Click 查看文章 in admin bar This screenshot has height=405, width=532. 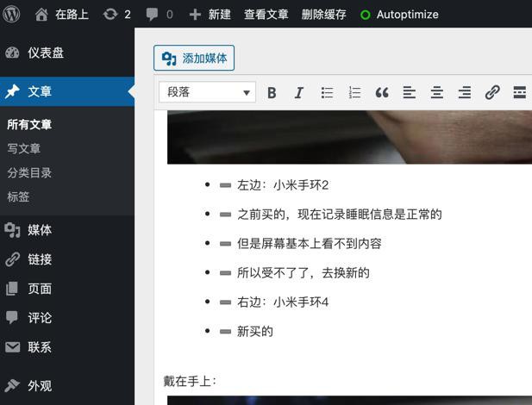[x=266, y=15]
